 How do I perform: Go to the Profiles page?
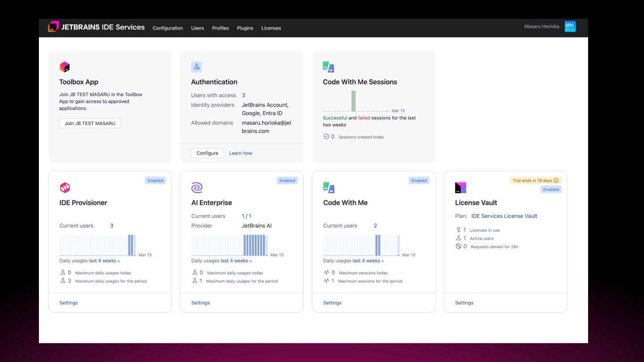pos(220,28)
